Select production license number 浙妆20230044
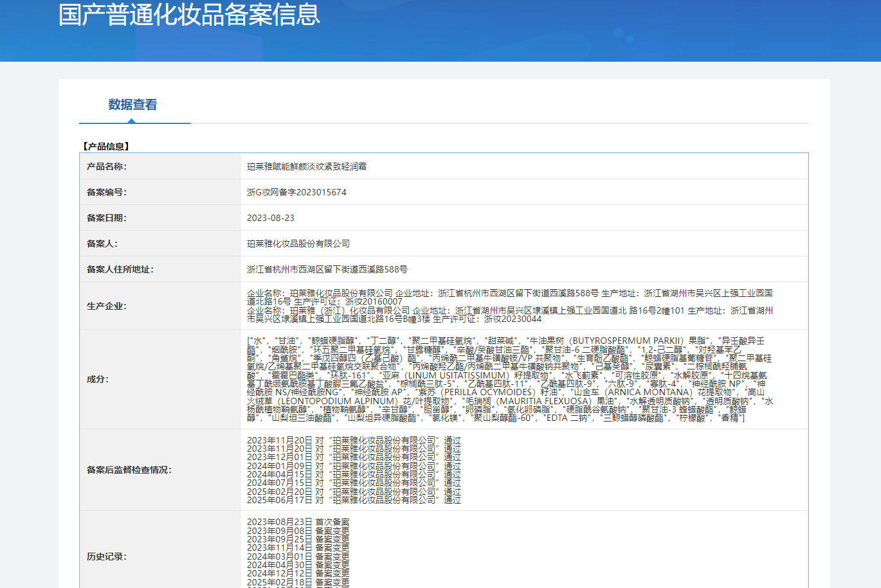The image size is (881, 588). pyautogui.click(x=513, y=319)
